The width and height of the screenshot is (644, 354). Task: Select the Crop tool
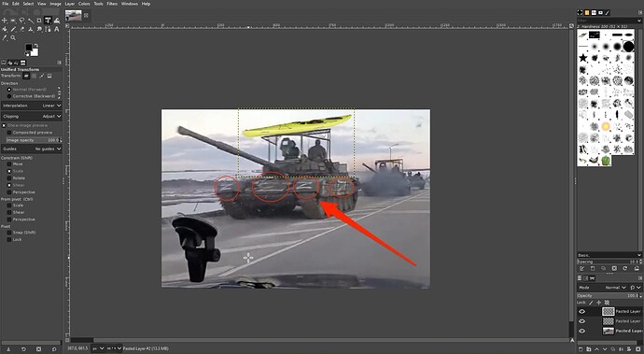pyautogui.click(x=39, y=21)
